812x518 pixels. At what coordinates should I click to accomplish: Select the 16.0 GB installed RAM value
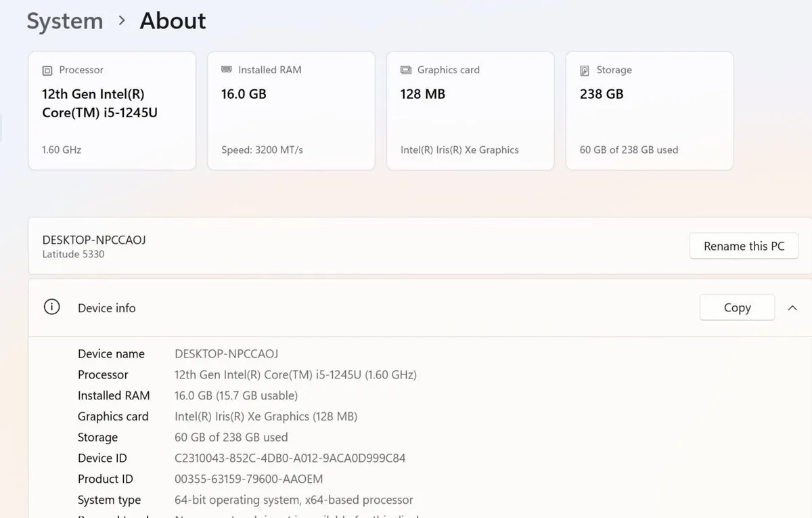[244, 94]
